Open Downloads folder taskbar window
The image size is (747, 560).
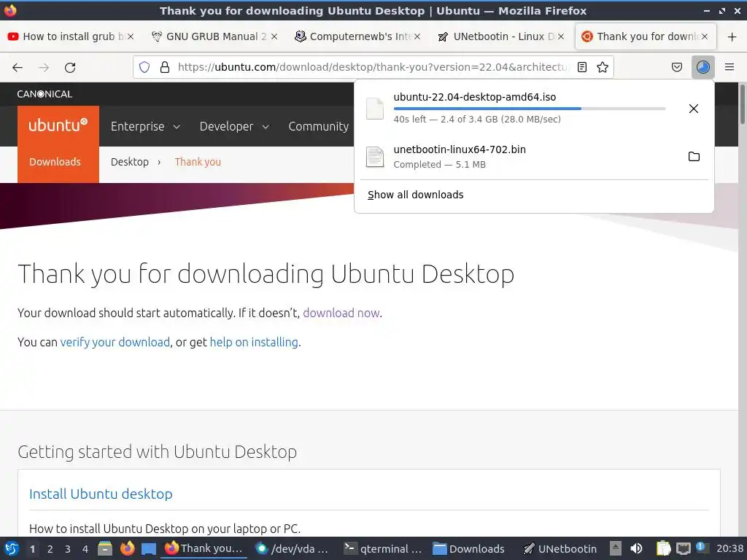click(468, 548)
